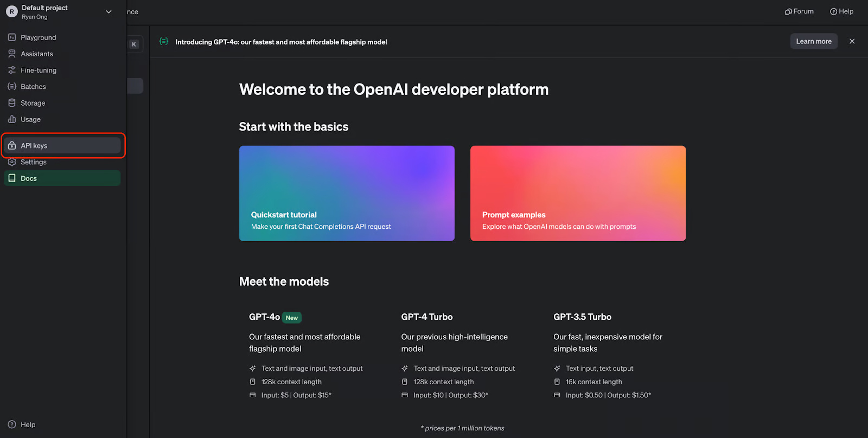868x438 pixels.
Task: Click 'Input: $0.50 | Output: $1.50*' pricing text
Action: pos(608,395)
